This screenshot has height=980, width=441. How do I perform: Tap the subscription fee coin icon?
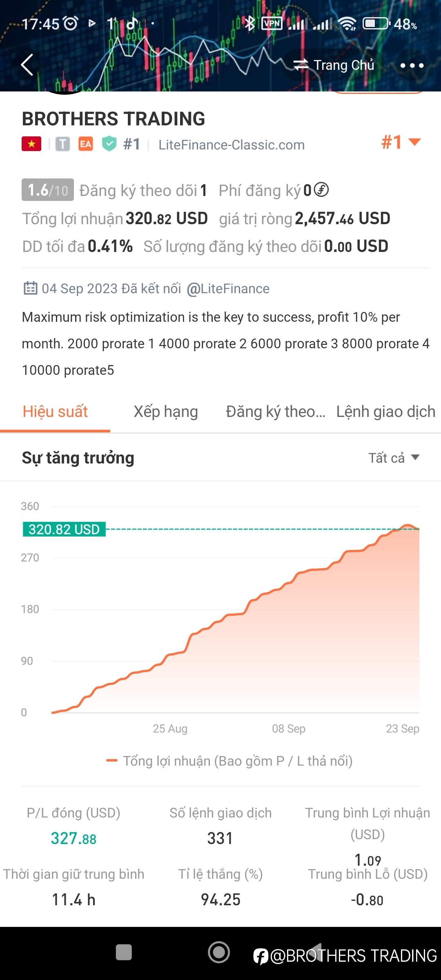(x=321, y=190)
